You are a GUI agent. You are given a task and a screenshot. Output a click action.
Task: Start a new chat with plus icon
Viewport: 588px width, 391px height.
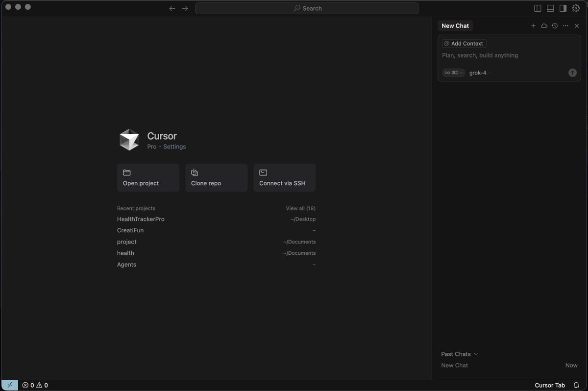[533, 26]
